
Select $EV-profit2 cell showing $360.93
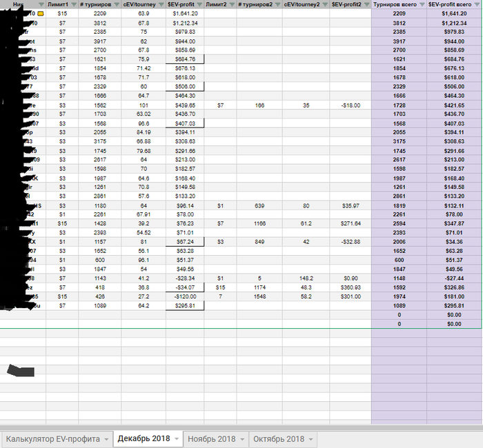[351, 287]
